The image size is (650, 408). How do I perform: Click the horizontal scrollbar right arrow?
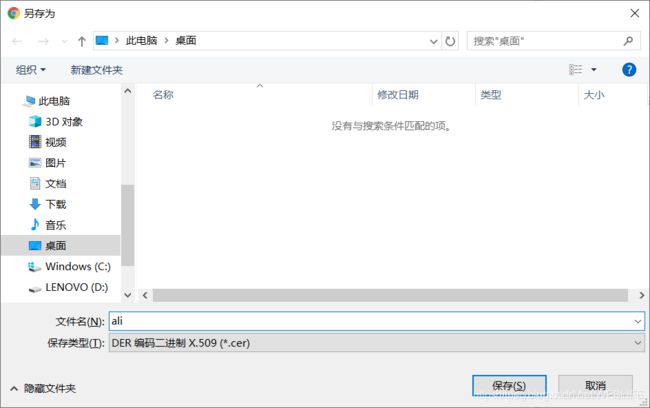tap(641, 295)
